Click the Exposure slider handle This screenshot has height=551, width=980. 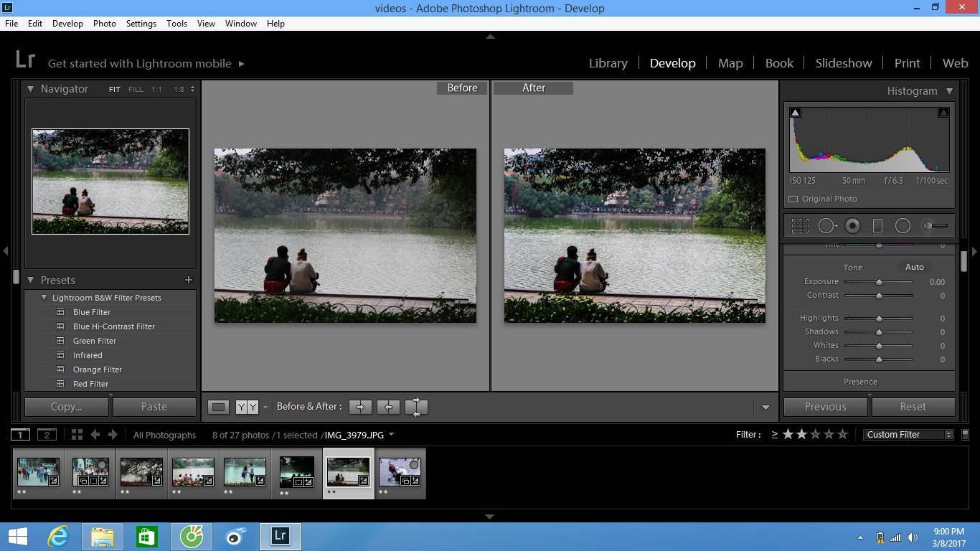pyautogui.click(x=879, y=282)
